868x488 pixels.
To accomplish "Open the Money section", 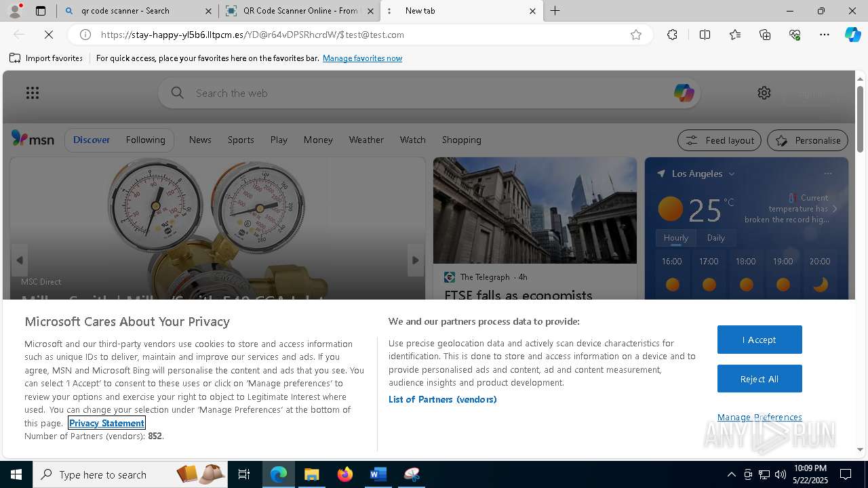I will click(x=318, y=140).
